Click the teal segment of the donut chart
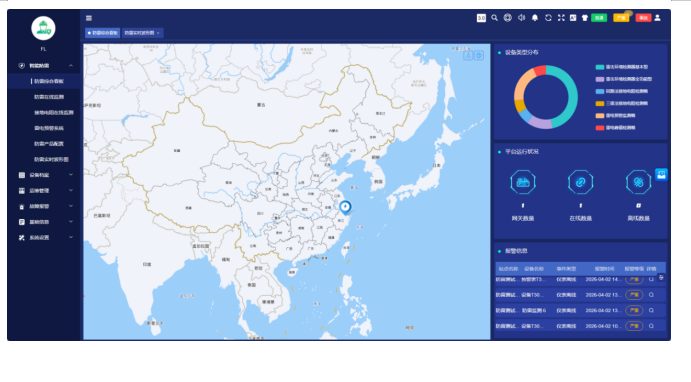The image size is (691, 382). [x=572, y=97]
